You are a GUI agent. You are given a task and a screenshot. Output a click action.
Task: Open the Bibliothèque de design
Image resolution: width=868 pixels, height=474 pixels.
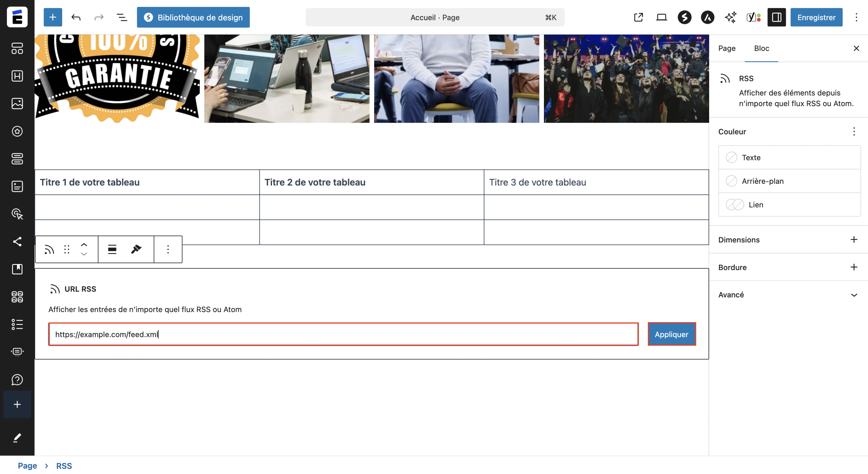[x=193, y=17]
